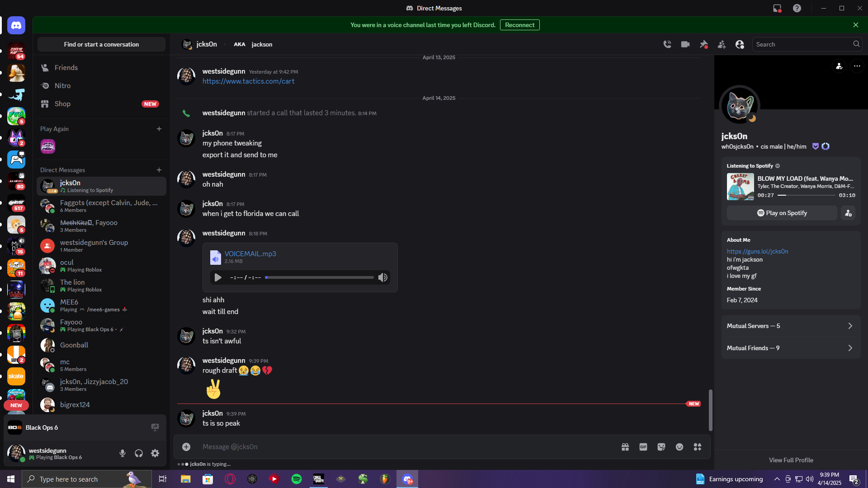Viewport: 868px width, 488px height.
Task: Start a voice call with jcks0n
Action: pyautogui.click(x=667, y=44)
